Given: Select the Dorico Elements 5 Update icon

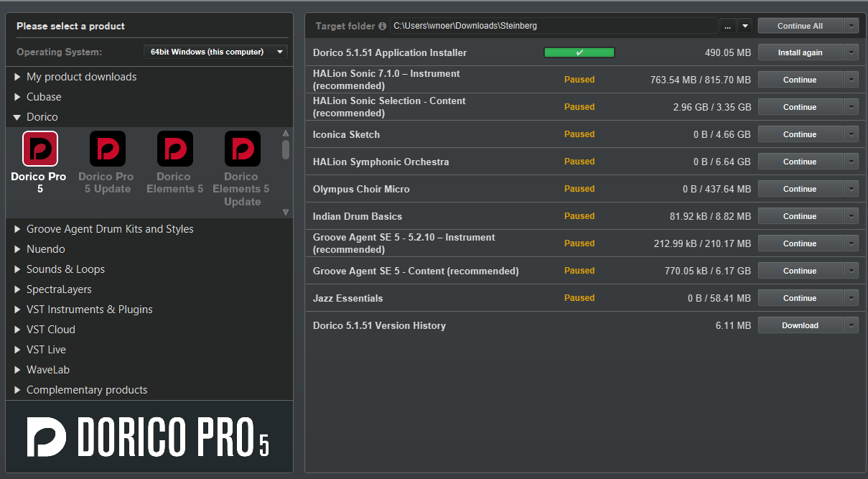Looking at the screenshot, I should (242, 149).
